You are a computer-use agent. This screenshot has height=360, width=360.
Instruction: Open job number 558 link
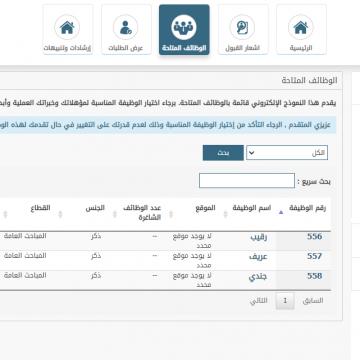tap(314, 276)
